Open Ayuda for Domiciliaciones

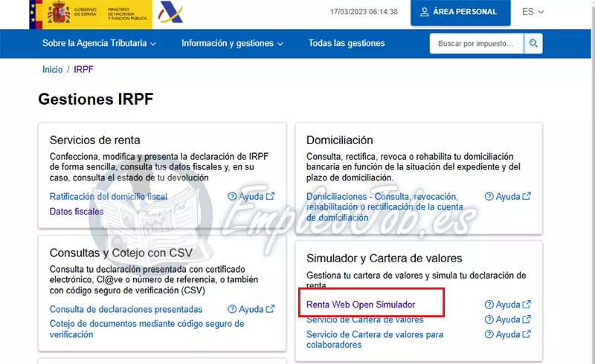click(x=508, y=196)
